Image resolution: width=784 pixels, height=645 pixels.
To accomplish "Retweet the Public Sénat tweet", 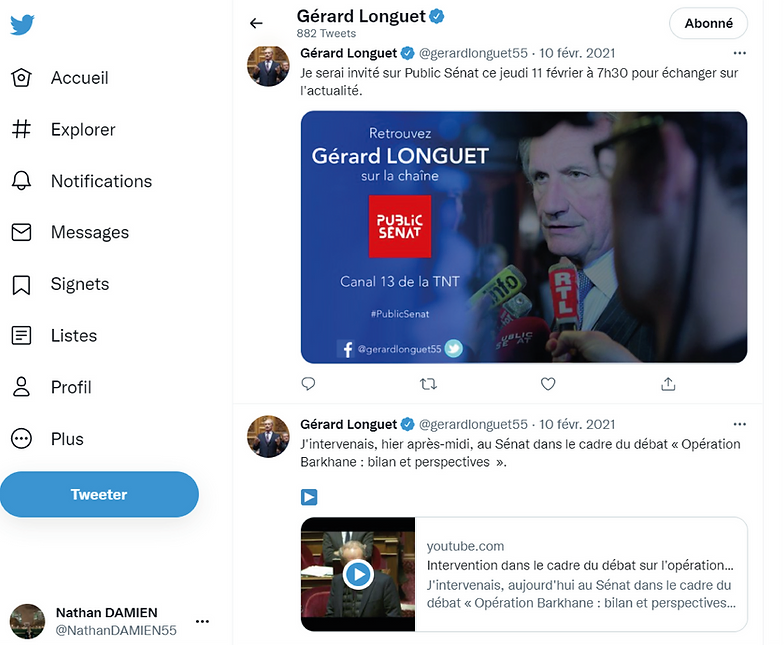I will pyautogui.click(x=428, y=383).
